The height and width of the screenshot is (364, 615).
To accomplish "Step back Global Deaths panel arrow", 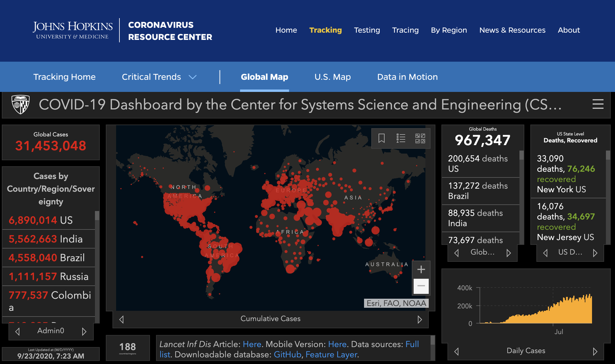I will tap(457, 253).
